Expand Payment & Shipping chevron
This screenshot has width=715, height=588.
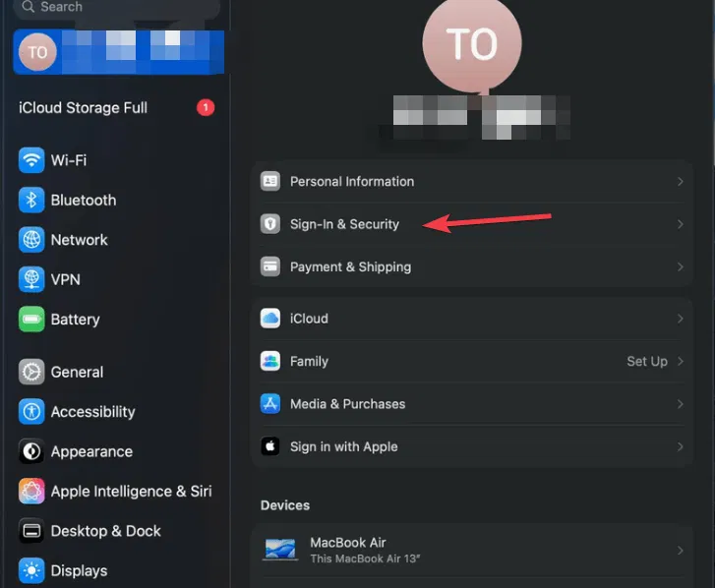(681, 266)
